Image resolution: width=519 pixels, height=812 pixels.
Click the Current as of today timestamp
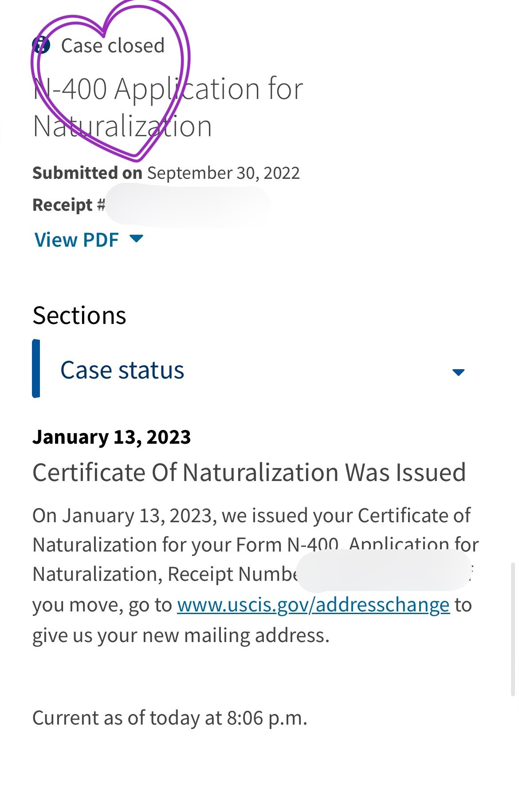click(x=169, y=717)
